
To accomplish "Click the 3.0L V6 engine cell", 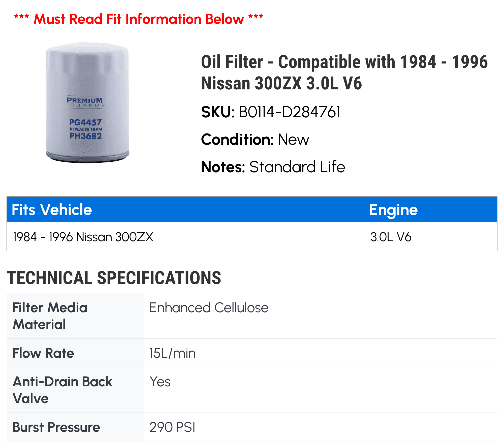I will [x=391, y=237].
